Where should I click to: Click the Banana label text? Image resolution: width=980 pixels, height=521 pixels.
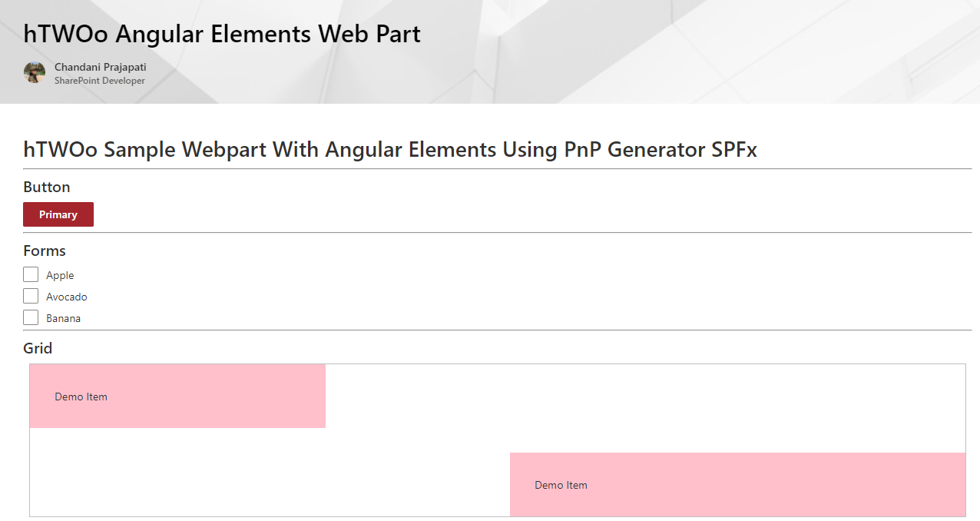click(63, 318)
